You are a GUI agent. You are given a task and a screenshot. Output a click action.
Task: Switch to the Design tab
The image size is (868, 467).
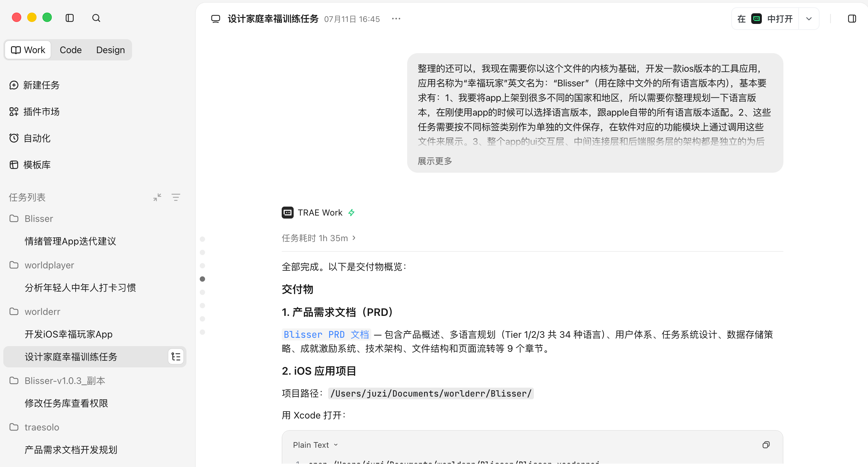pos(110,50)
